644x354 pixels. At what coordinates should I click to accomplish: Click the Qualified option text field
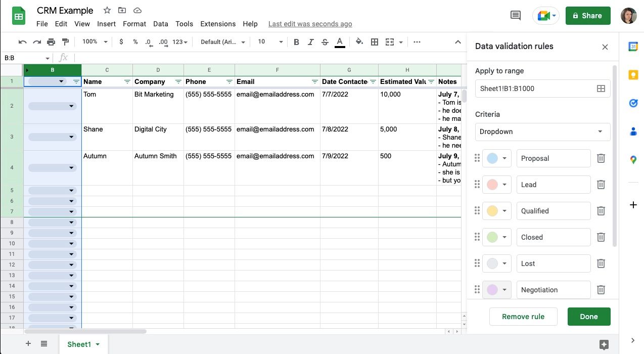(x=553, y=211)
